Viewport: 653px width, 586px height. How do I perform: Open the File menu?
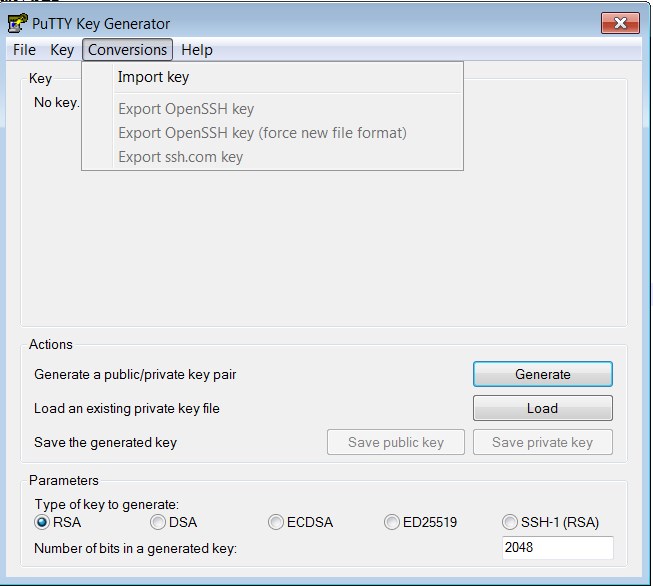pyautogui.click(x=24, y=50)
